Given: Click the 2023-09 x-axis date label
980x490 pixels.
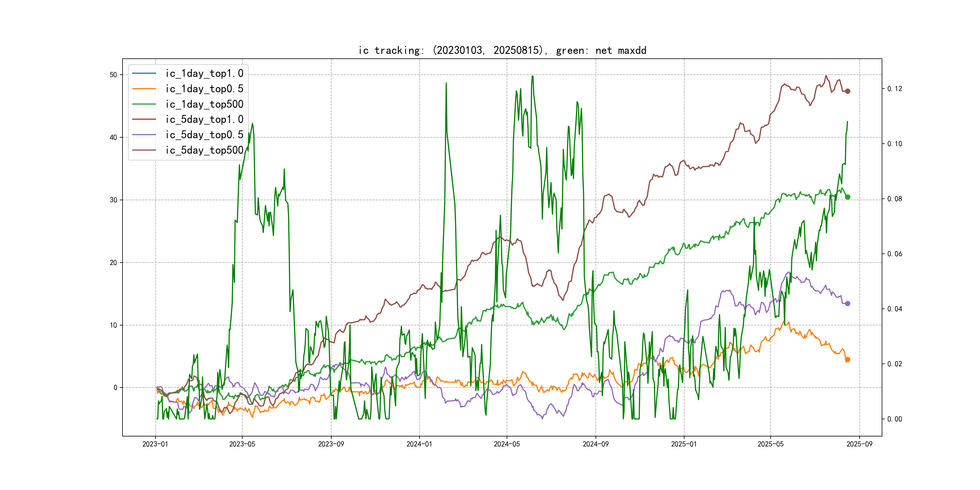Looking at the screenshot, I should point(331,444).
